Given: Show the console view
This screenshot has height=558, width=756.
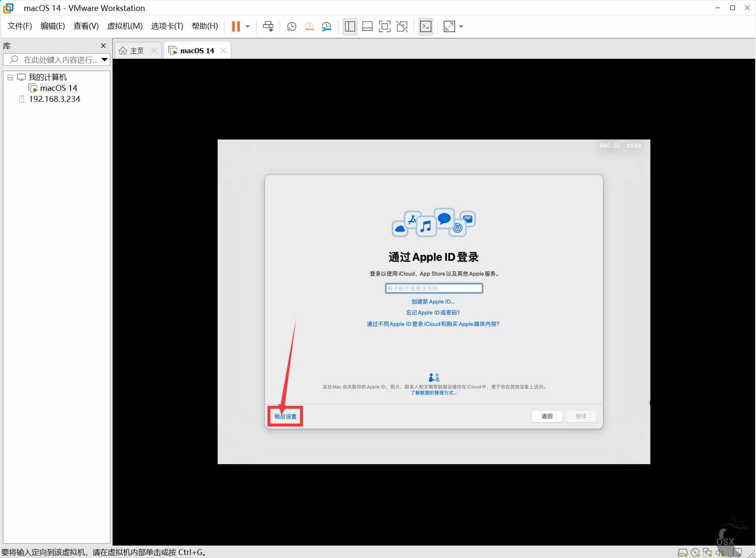Looking at the screenshot, I should (x=426, y=27).
